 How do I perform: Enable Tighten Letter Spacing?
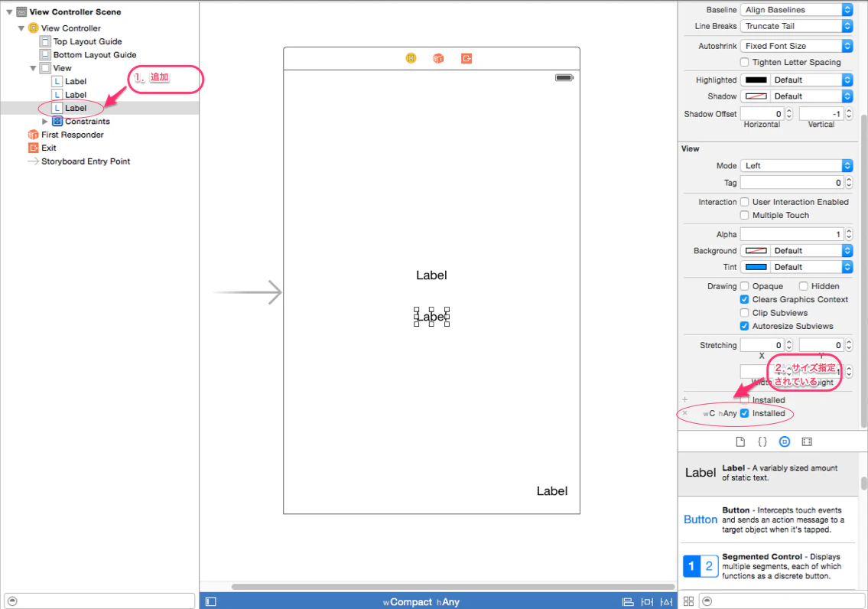745,62
